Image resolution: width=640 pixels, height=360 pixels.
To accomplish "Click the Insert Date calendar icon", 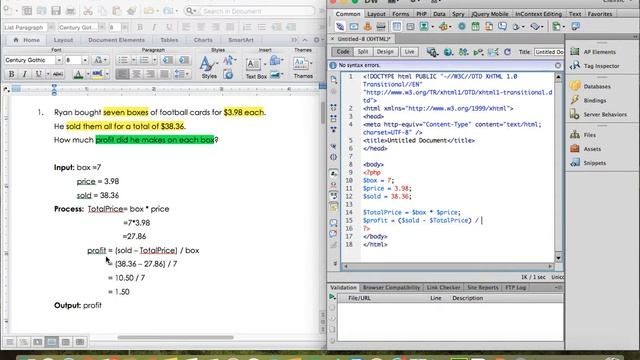I will click(x=475, y=27).
